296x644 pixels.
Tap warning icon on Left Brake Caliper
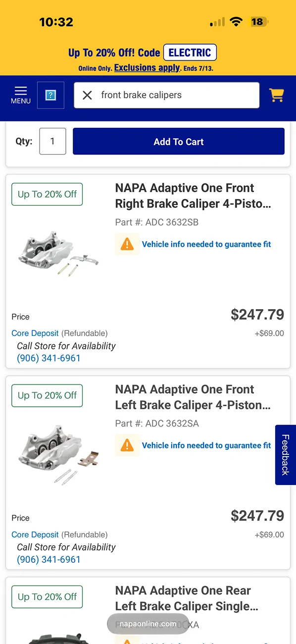127,445
